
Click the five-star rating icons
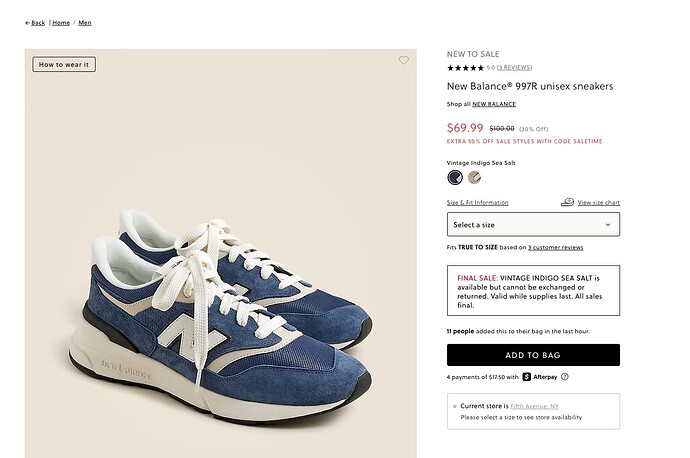coord(465,68)
